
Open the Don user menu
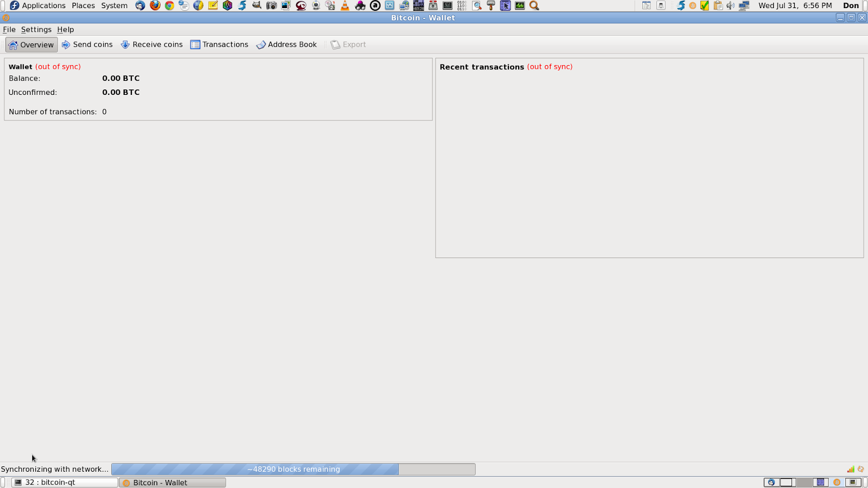pyautogui.click(x=851, y=5)
